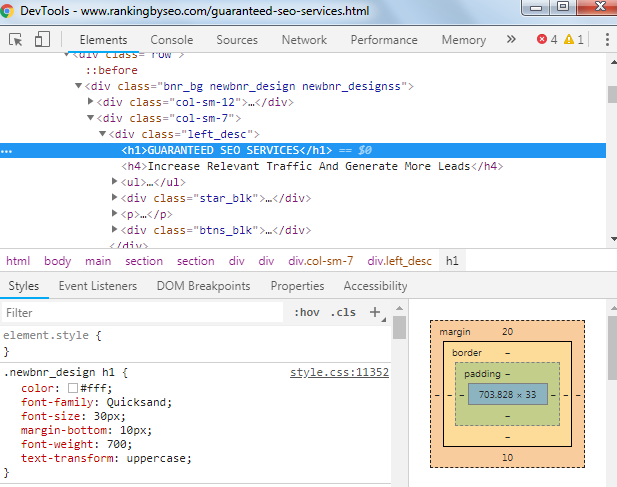Click the box model content size 703.828 × 33
This screenshot has height=487, width=617.
(x=507, y=394)
